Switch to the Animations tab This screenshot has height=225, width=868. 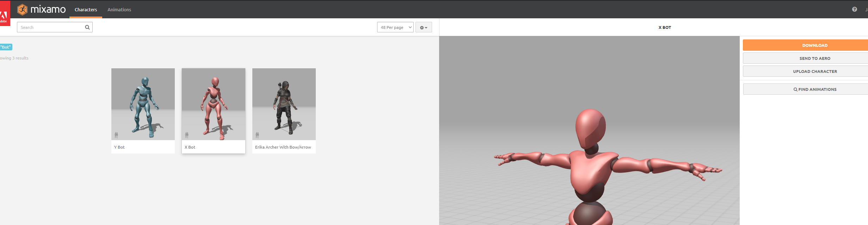coord(119,10)
